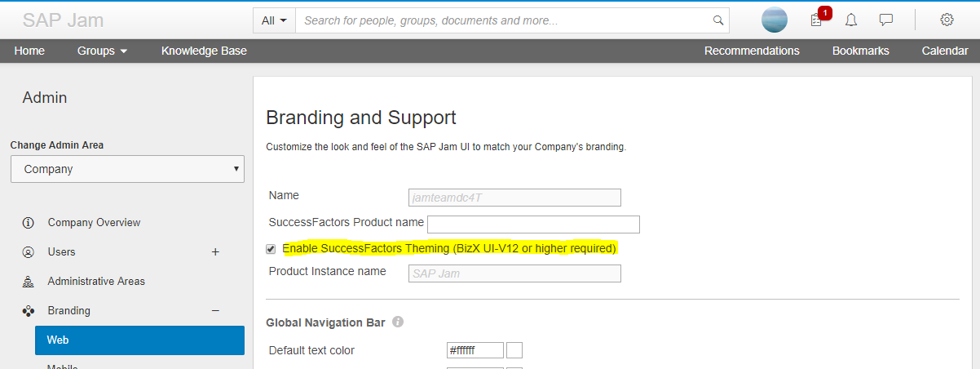This screenshot has height=369, width=980.
Task: Click the Default text color hex field
Action: tap(475, 350)
